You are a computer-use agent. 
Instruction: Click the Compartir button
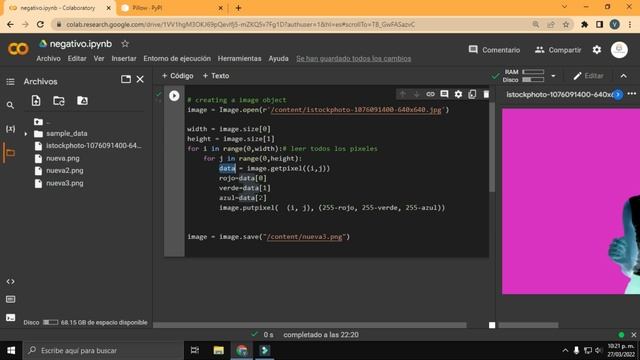pyautogui.click(x=558, y=50)
